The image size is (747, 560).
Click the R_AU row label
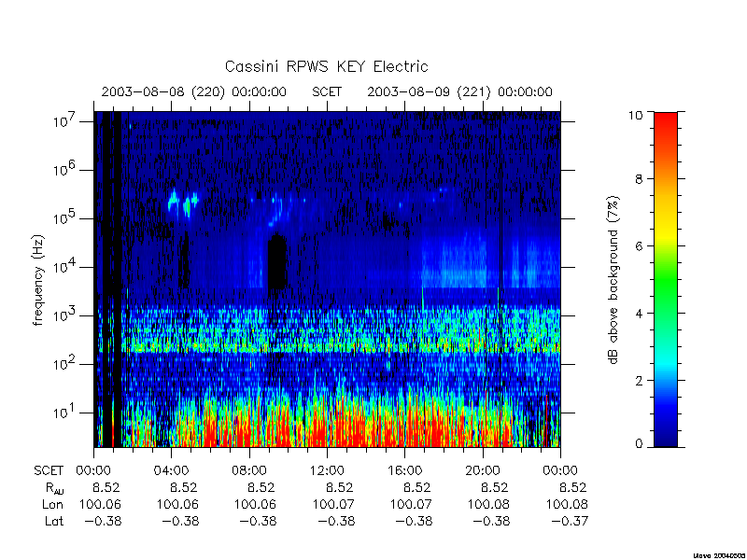click(54, 488)
